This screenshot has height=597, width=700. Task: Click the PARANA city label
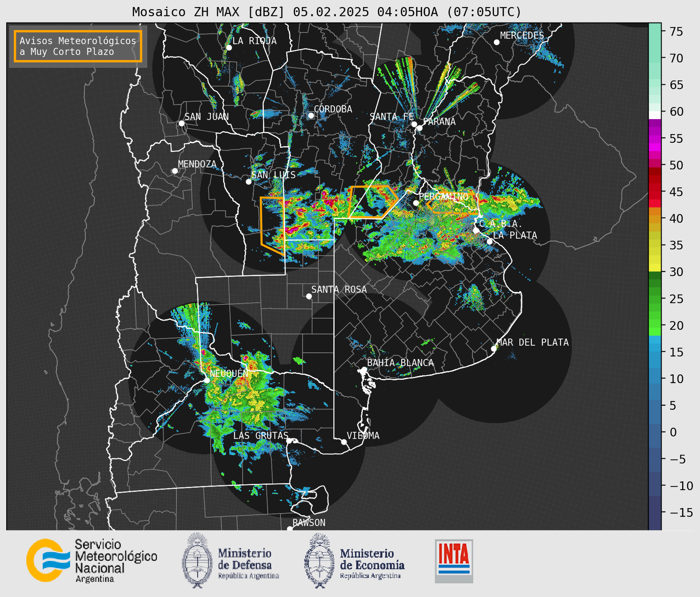[x=439, y=122]
